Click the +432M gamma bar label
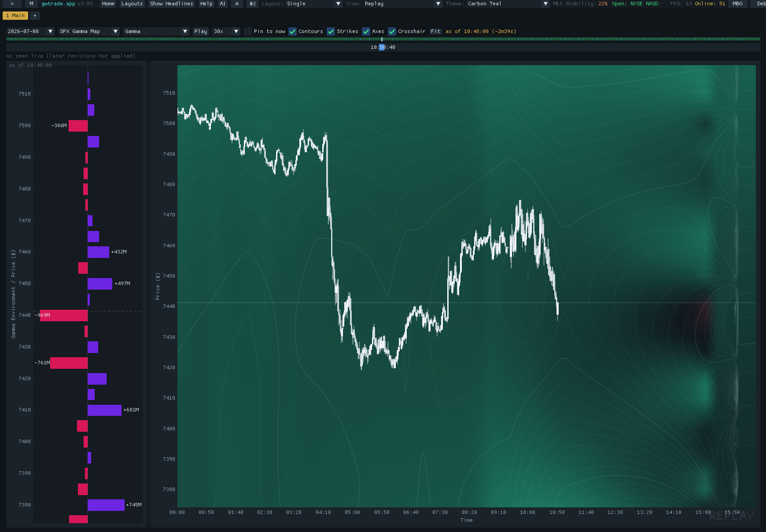Viewport: 766px width, 532px height. click(x=119, y=252)
